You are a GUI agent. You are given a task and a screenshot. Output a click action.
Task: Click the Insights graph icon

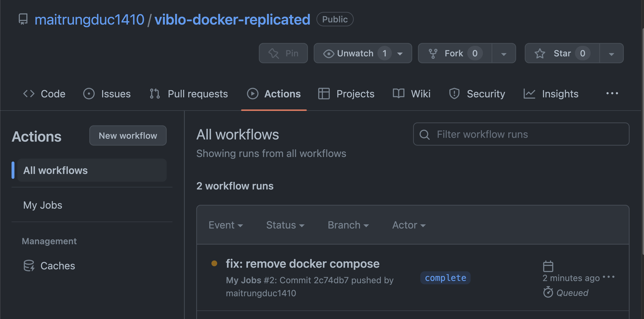click(529, 94)
